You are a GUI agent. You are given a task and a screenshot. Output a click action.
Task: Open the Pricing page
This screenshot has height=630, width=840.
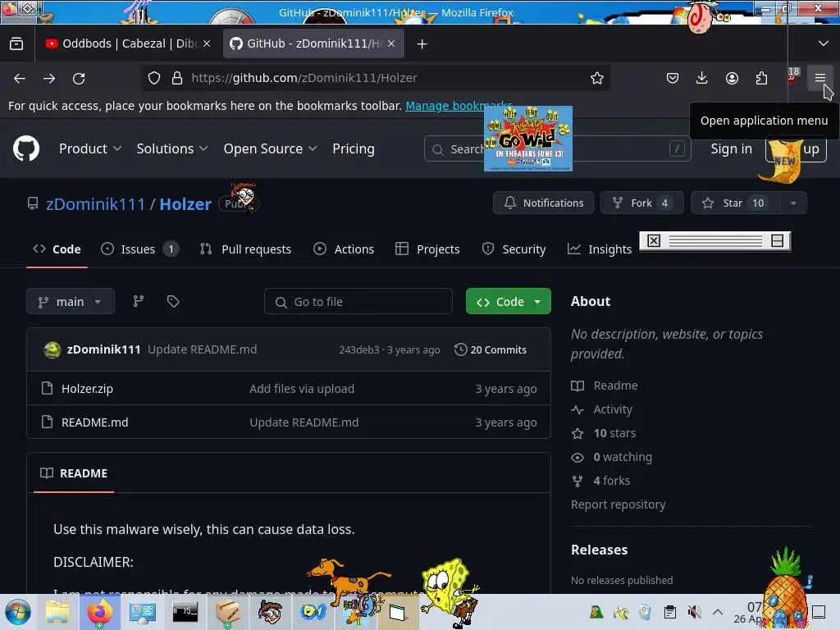354,149
